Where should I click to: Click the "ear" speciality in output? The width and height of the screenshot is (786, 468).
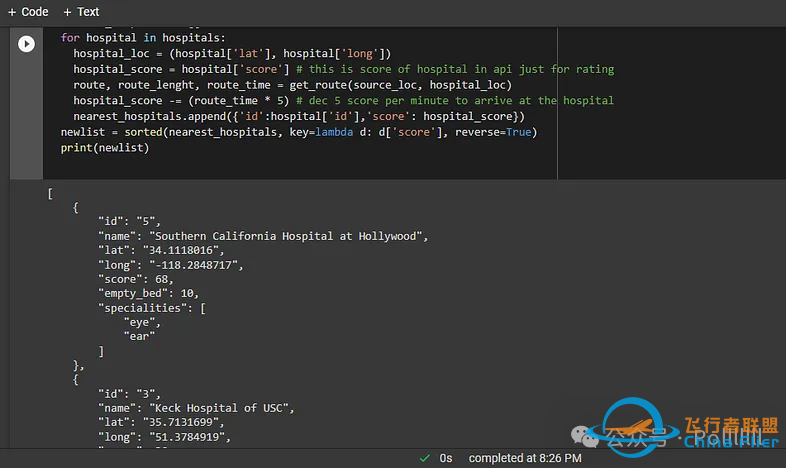pyautogui.click(x=139, y=336)
